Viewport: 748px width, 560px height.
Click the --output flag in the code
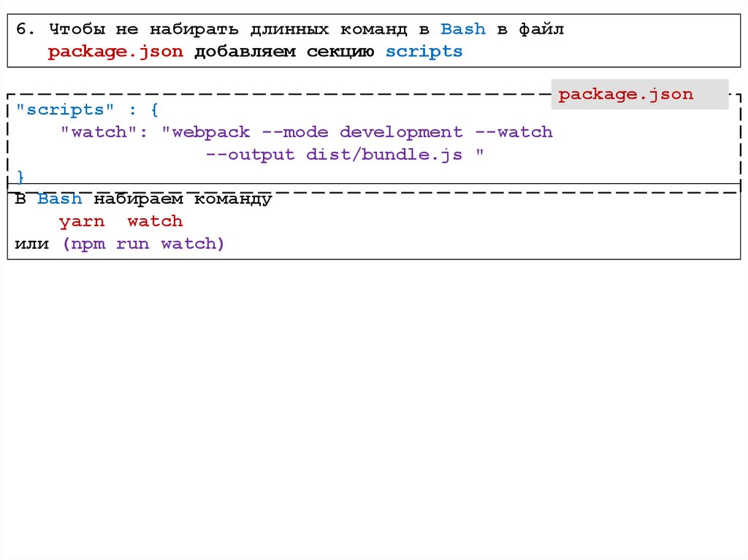pyautogui.click(x=250, y=155)
